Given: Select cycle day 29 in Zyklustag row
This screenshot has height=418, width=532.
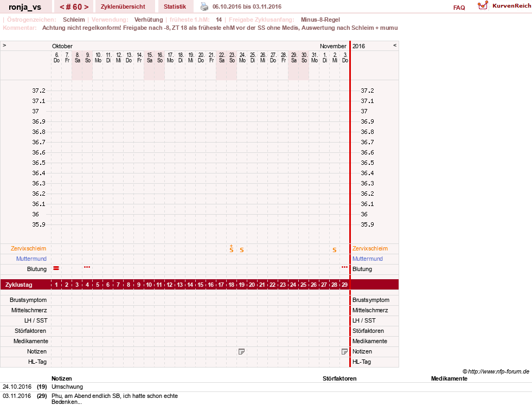Looking at the screenshot, I should click(344, 285).
